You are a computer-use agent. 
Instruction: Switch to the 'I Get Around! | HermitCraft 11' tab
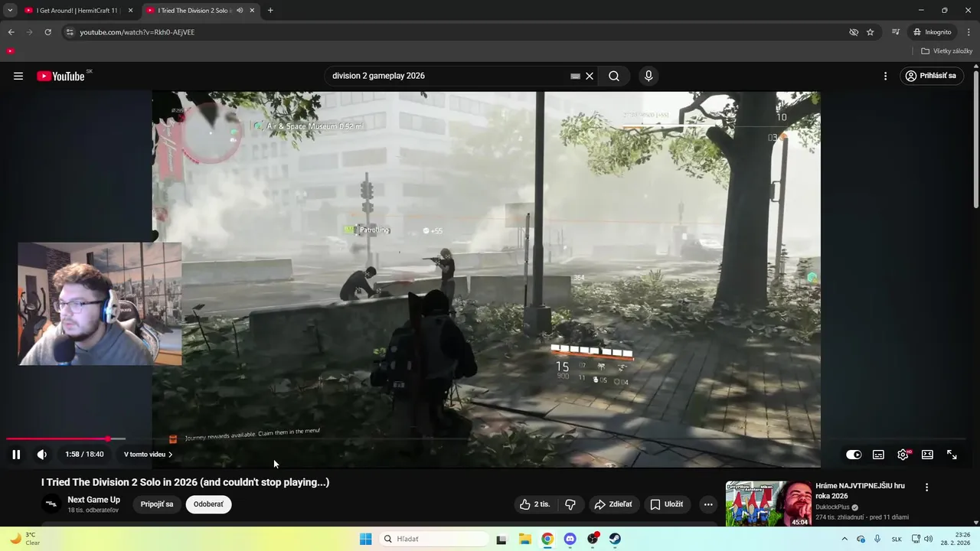[77, 11]
